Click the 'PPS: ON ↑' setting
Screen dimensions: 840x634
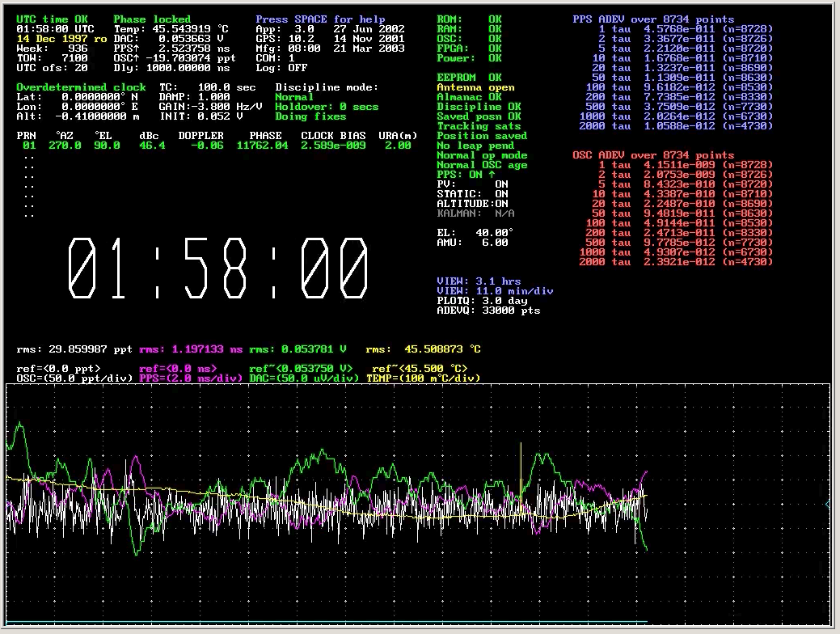click(466, 175)
